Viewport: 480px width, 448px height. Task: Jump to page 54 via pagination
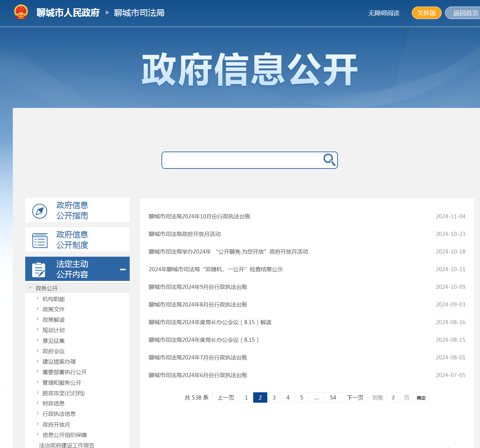click(x=333, y=397)
